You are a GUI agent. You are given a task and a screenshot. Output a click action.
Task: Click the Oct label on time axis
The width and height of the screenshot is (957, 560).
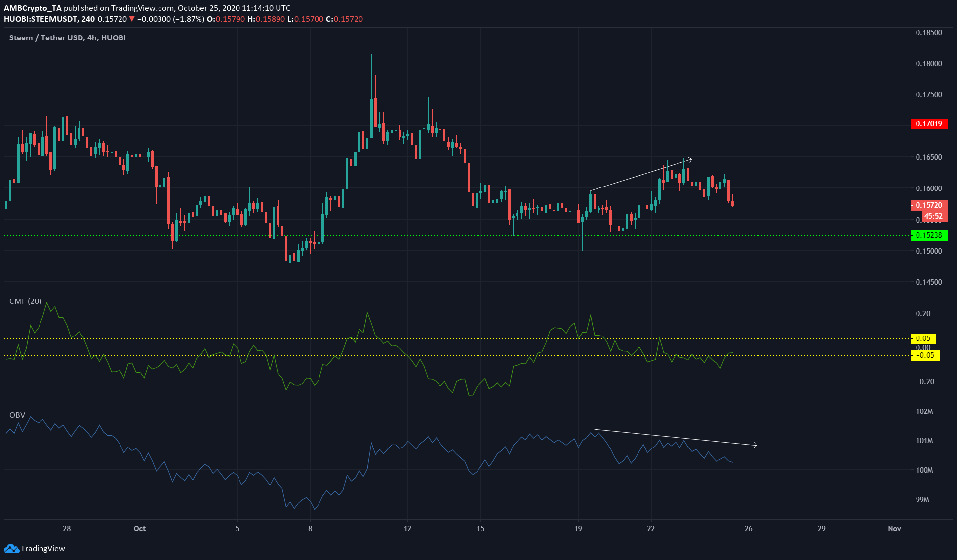pos(140,529)
